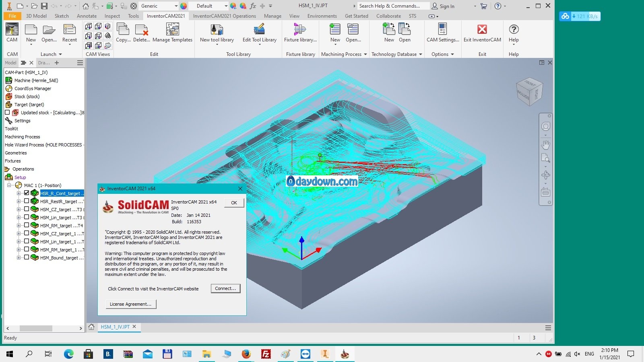Expand HSM_RM_target_1 operation node
Viewport: 644px width, 362px height.
(19, 249)
